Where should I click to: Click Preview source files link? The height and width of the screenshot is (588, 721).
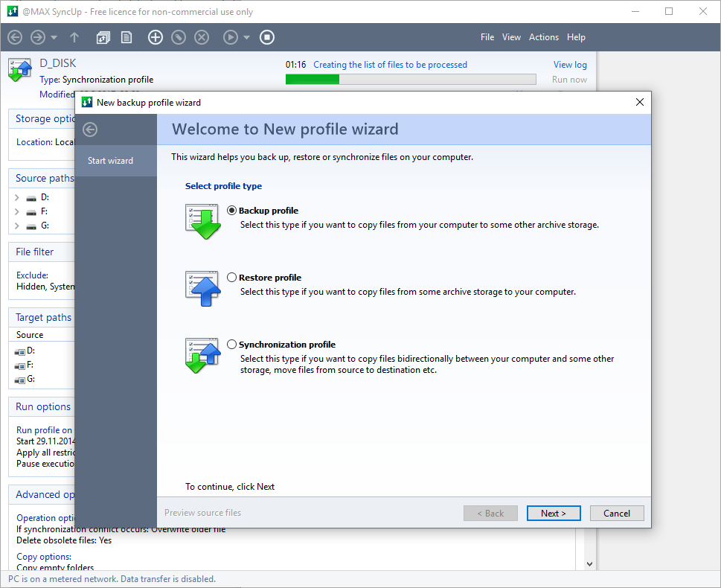tap(203, 513)
